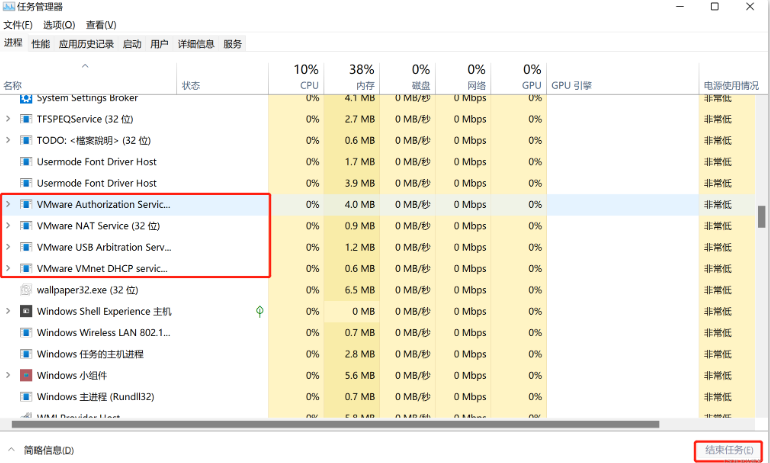Expand the Windows 小组件 process tree
Image resolution: width=770 pixels, height=463 pixels.
(x=8, y=375)
